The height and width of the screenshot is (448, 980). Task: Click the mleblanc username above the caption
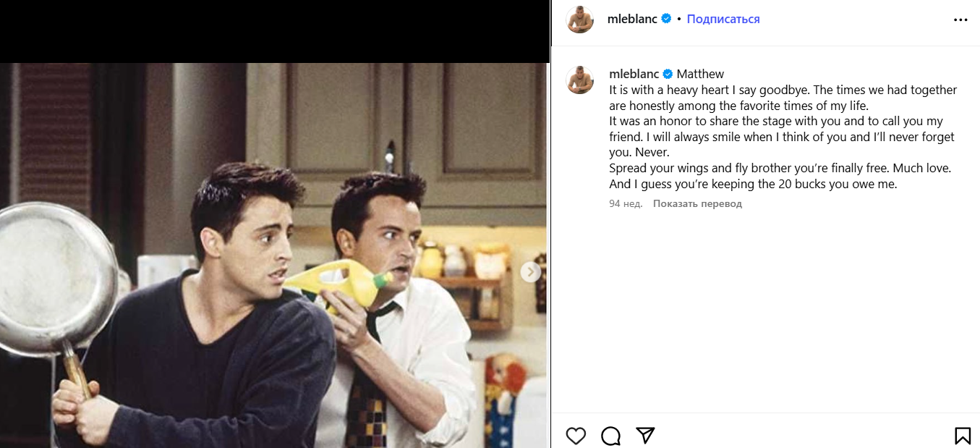point(633,74)
